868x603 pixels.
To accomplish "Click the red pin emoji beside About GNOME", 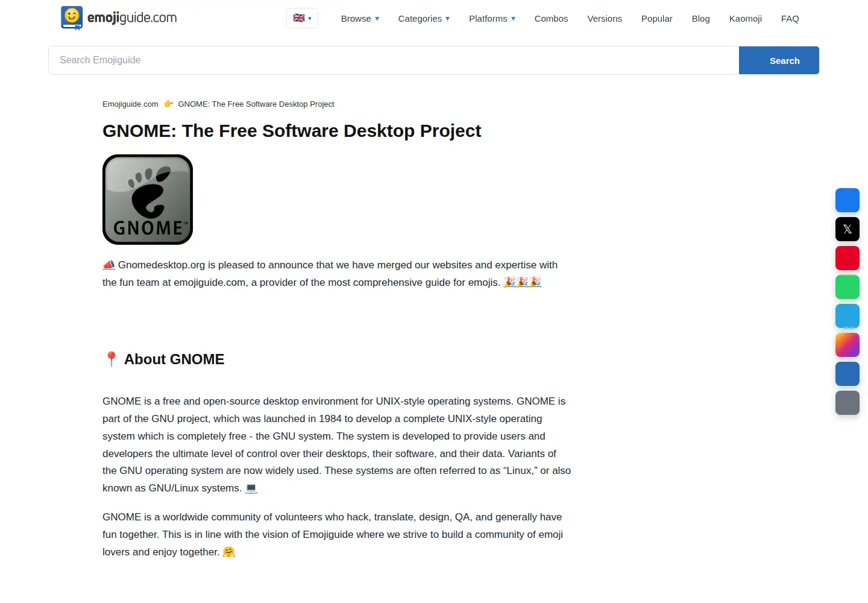I will coord(111,359).
